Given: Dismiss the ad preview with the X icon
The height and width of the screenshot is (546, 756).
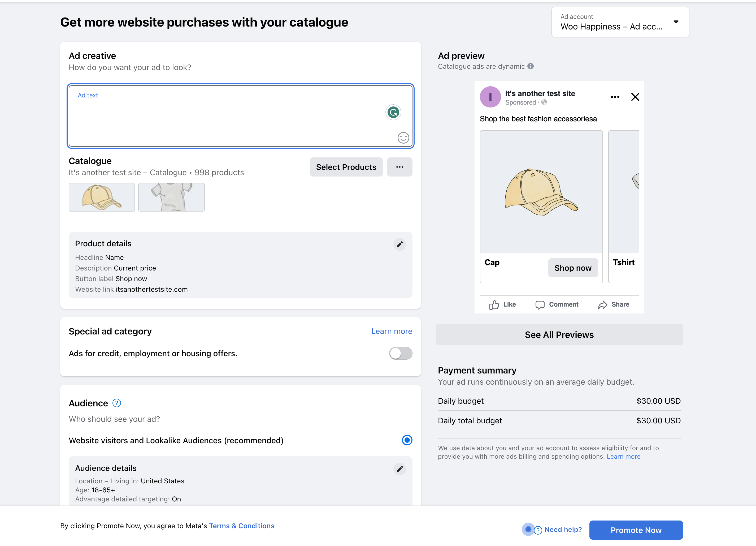Looking at the screenshot, I should coord(635,97).
